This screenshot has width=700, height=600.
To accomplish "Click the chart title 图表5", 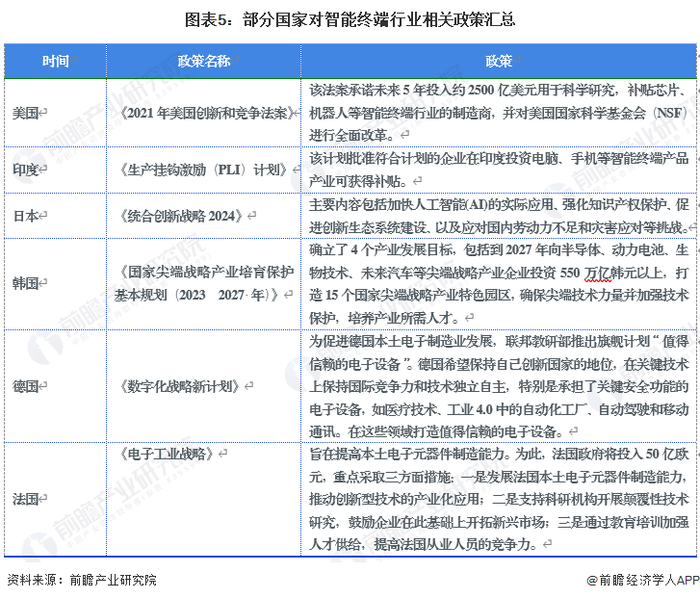I will [350, 20].
